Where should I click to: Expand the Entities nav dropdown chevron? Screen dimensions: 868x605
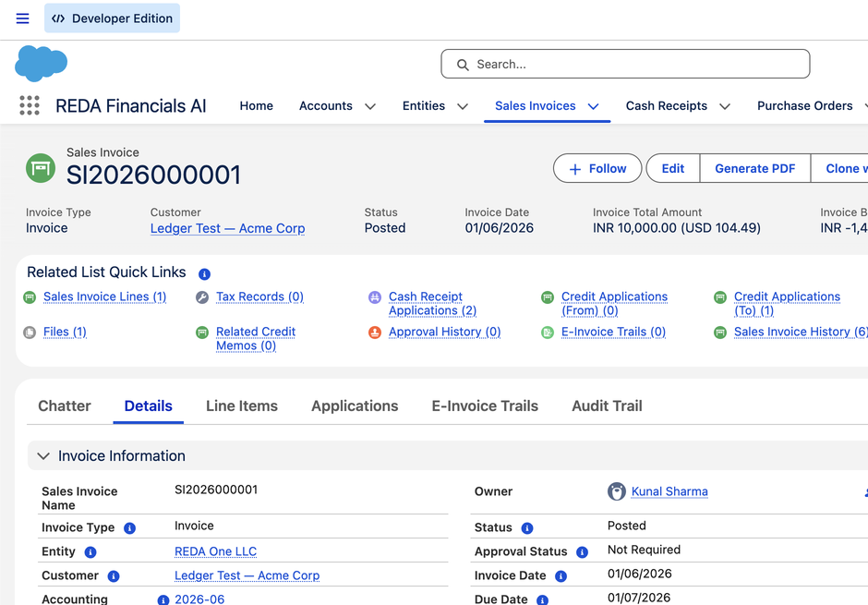[x=463, y=106]
